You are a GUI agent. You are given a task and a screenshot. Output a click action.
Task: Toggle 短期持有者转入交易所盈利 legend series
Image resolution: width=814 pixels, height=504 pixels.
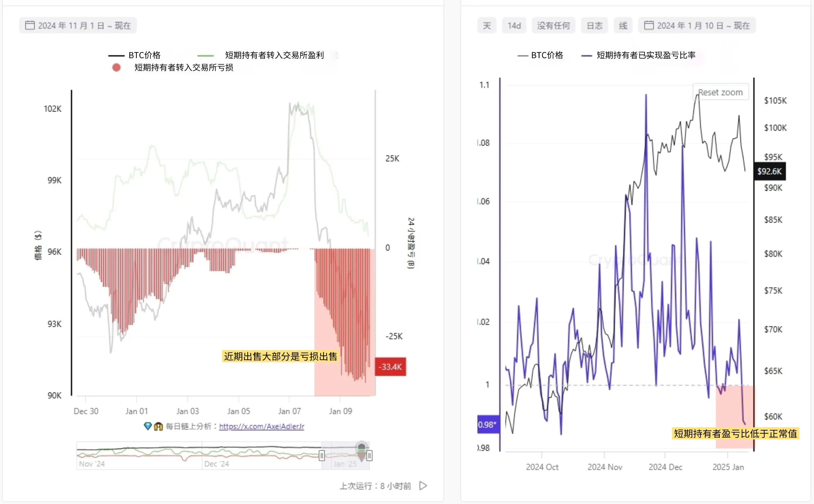click(x=274, y=55)
